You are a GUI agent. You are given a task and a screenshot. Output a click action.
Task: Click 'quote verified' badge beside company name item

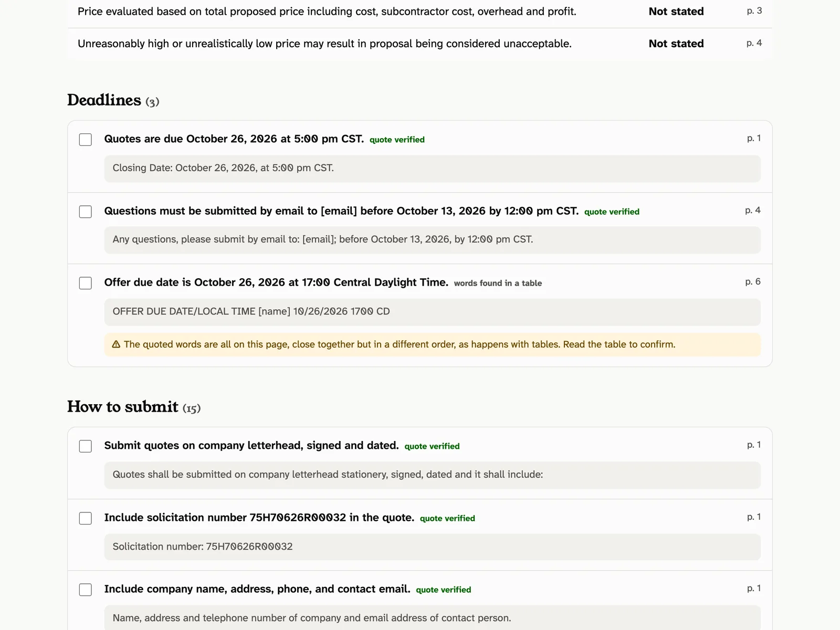pyautogui.click(x=444, y=590)
